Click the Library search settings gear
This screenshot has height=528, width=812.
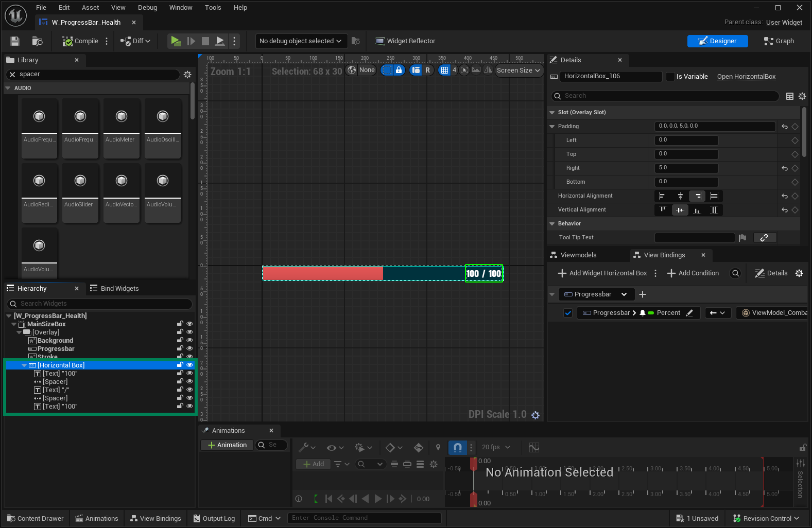[x=187, y=75]
